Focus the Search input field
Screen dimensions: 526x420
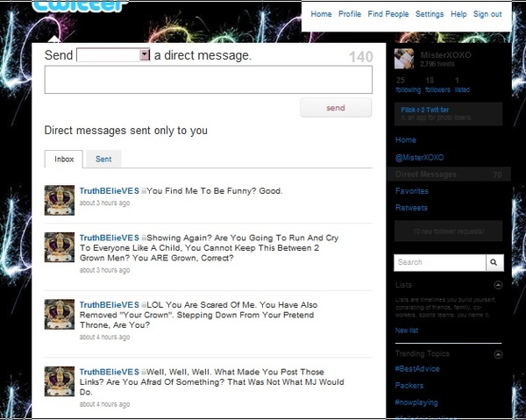coord(438,262)
